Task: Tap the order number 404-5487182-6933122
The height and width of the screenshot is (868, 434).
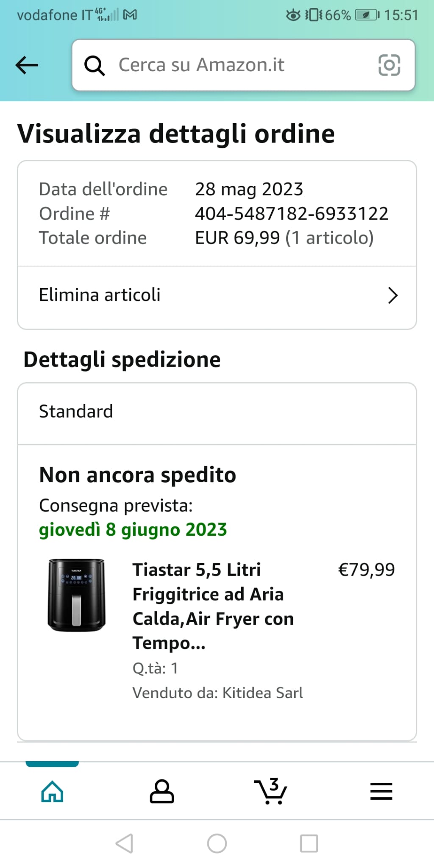Action: click(291, 214)
